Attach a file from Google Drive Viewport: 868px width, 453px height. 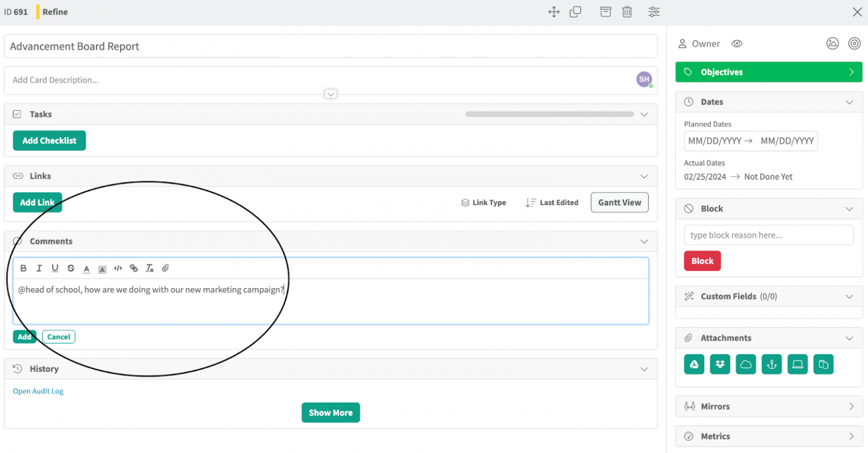pyautogui.click(x=694, y=364)
